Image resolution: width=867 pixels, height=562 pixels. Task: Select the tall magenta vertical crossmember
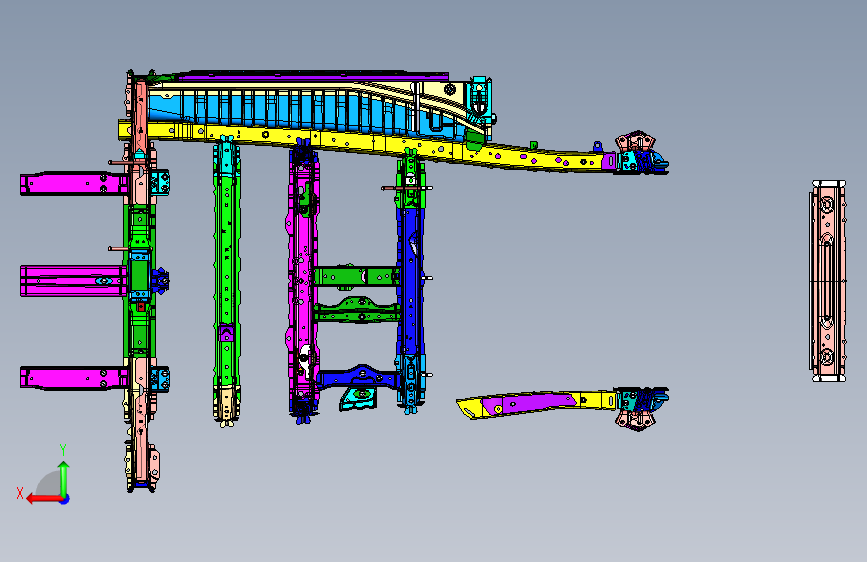[302, 277]
